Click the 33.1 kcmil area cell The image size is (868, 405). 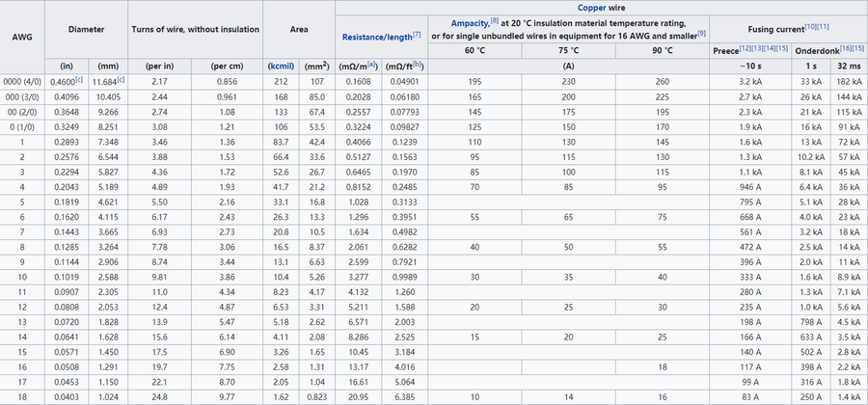point(281,202)
